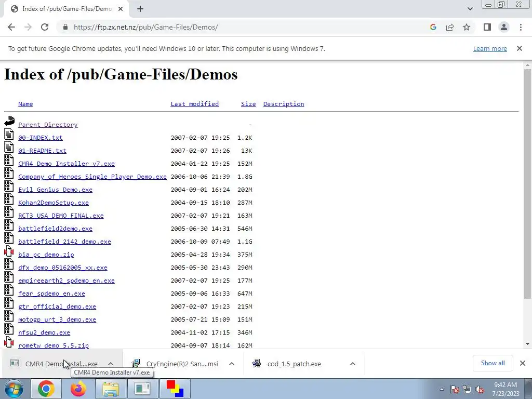Open a new browser tab

(x=140, y=9)
